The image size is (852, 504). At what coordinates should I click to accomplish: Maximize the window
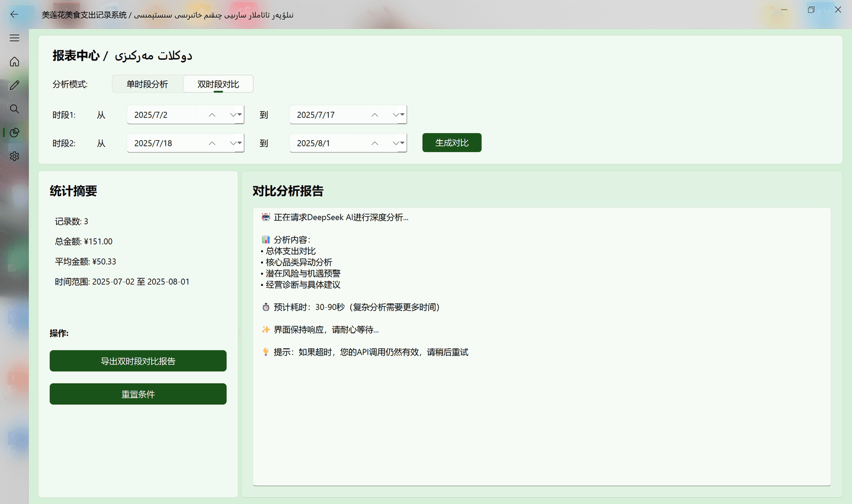(x=811, y=9)
